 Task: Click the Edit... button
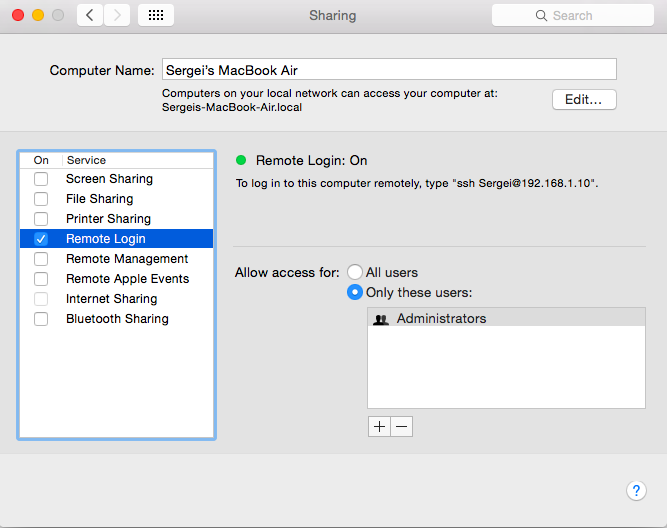[584, 100]
